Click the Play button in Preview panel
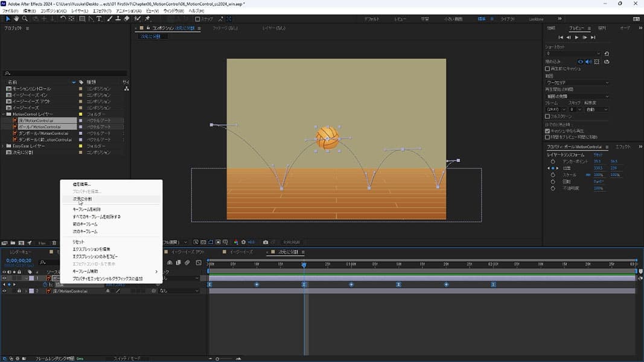Viewport: 644px width, 362px height. click(576, 37)
